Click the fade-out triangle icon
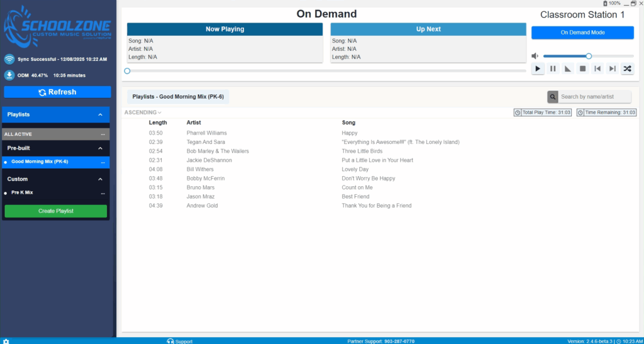The width and height of the screenshot is (644, 344). coord(568,69)
